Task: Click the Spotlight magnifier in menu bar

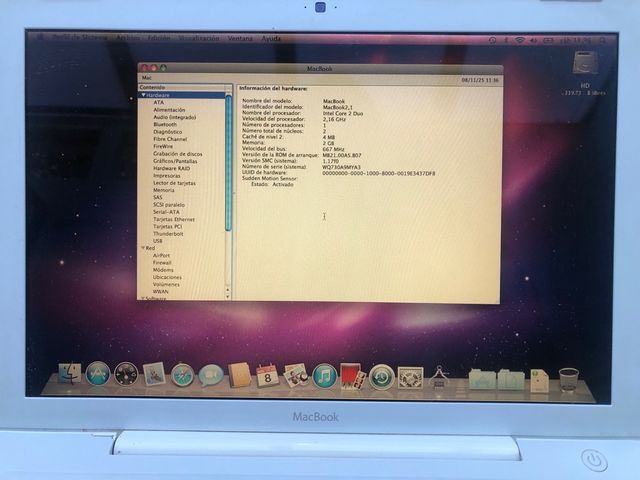Action: (x=602, y=40)
